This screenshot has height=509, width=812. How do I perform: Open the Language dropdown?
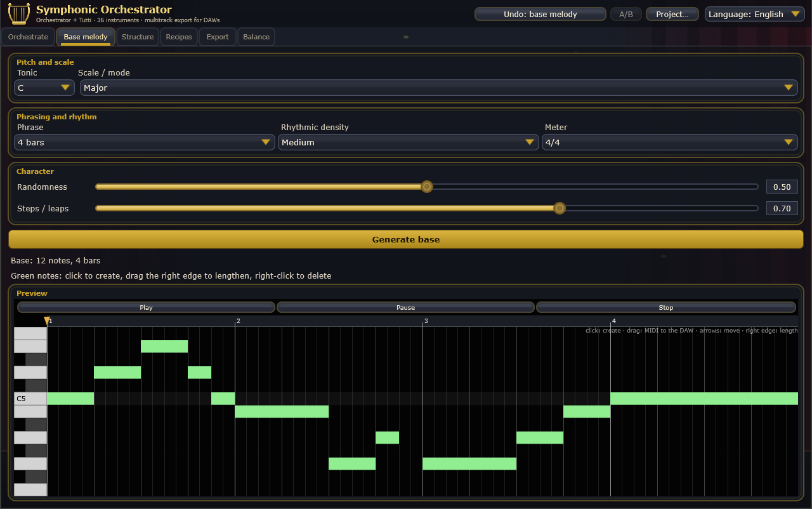click(x=755, y=14)
